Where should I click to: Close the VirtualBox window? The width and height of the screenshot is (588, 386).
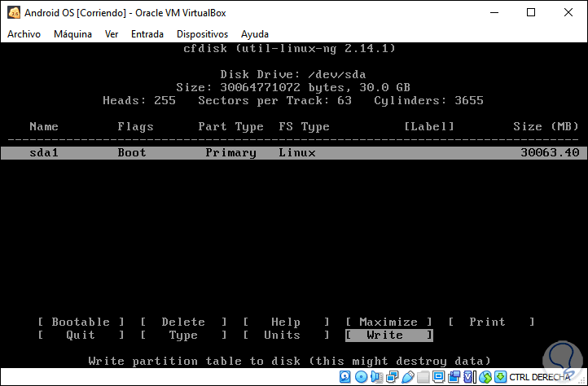[568, 12]
